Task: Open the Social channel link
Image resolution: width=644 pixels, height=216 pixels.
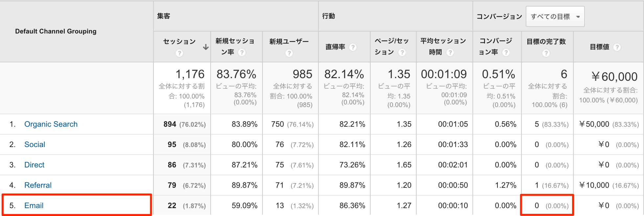Action: tap(35, 144)
